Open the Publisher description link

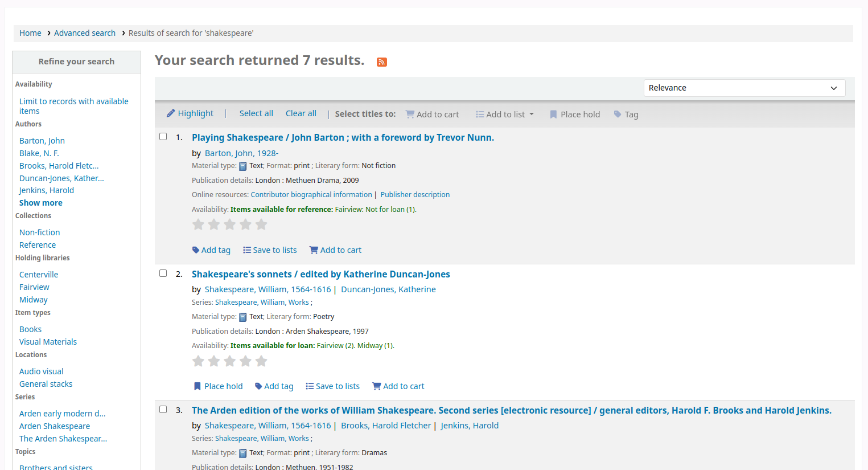point(415,194)
